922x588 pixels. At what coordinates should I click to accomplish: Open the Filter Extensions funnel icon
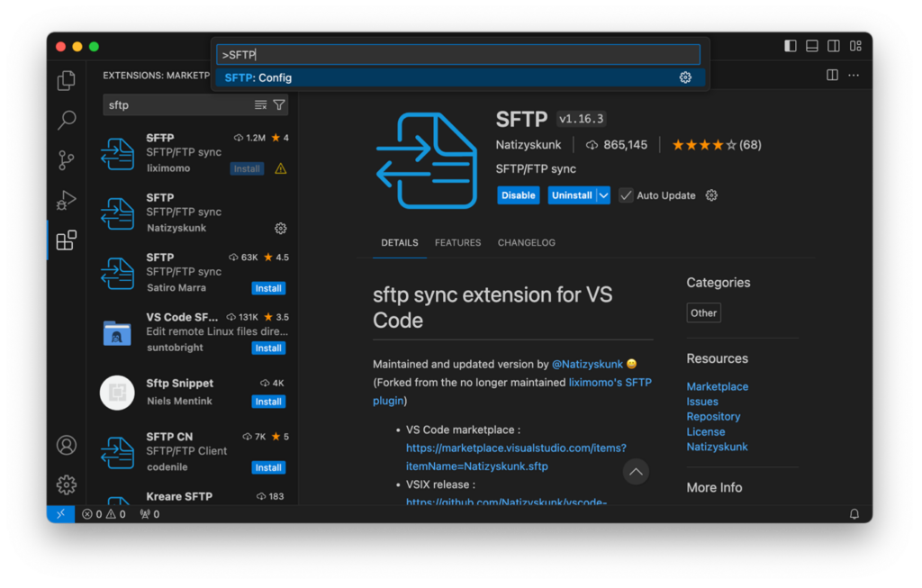click(x=279, y=104)
